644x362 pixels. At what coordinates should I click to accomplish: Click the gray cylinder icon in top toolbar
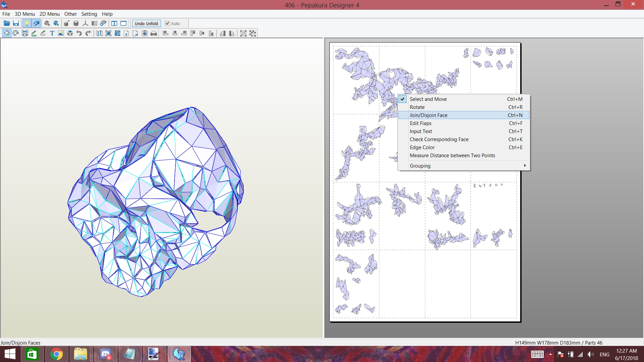tap(76, 23)
